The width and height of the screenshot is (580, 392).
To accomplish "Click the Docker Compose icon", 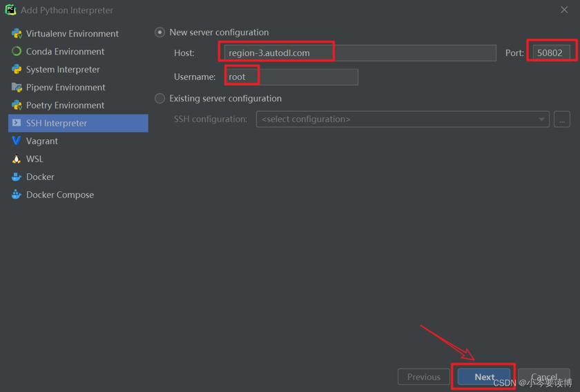I will [x=17, y=195].
